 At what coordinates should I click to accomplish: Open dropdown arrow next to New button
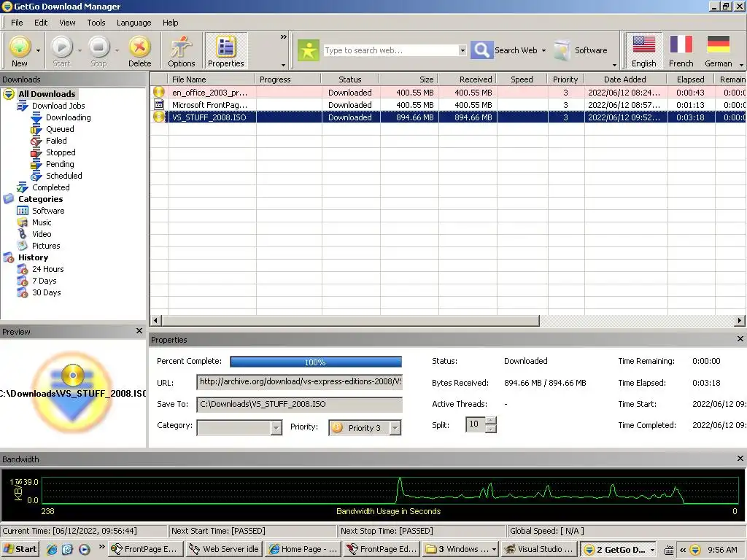click(38, 50)
